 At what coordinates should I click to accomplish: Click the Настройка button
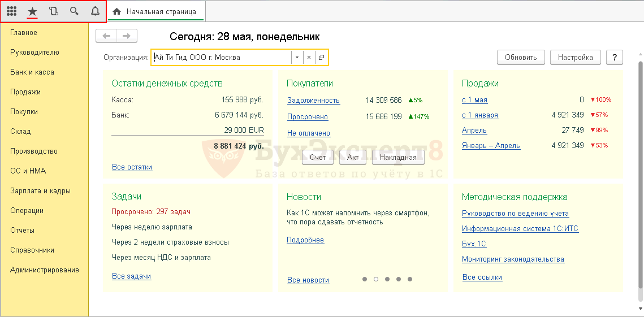click(x=576, y=58)
